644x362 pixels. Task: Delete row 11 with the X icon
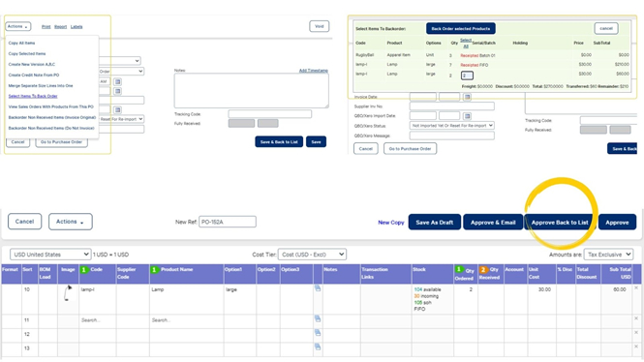[x=636, y=318]
